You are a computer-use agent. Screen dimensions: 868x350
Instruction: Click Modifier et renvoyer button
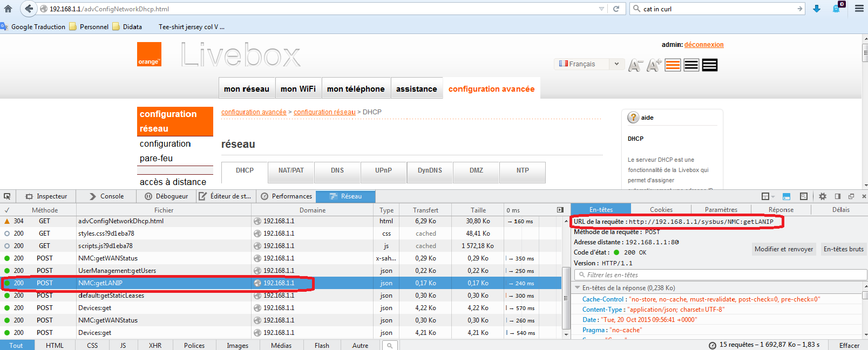pos(784,249)
